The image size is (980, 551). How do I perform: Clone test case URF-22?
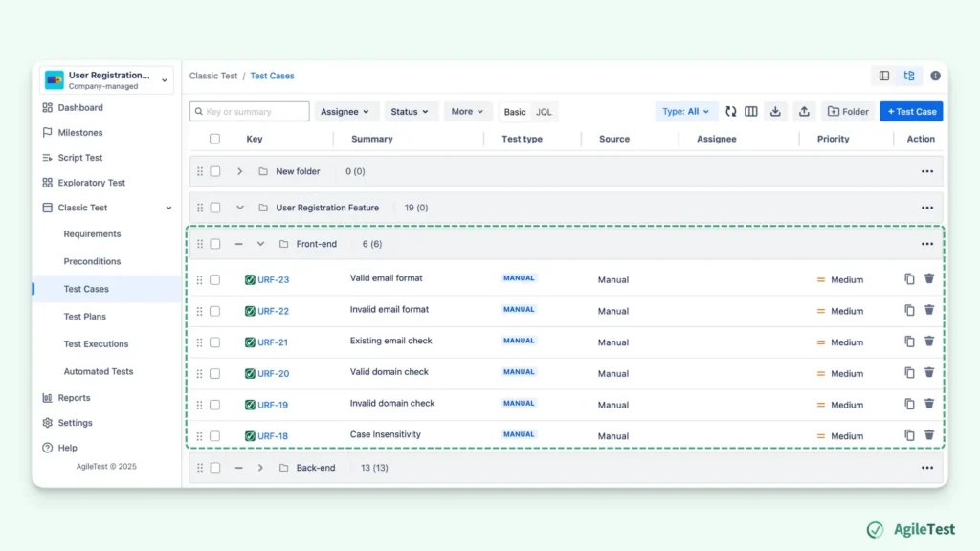(x=909, y=311)
